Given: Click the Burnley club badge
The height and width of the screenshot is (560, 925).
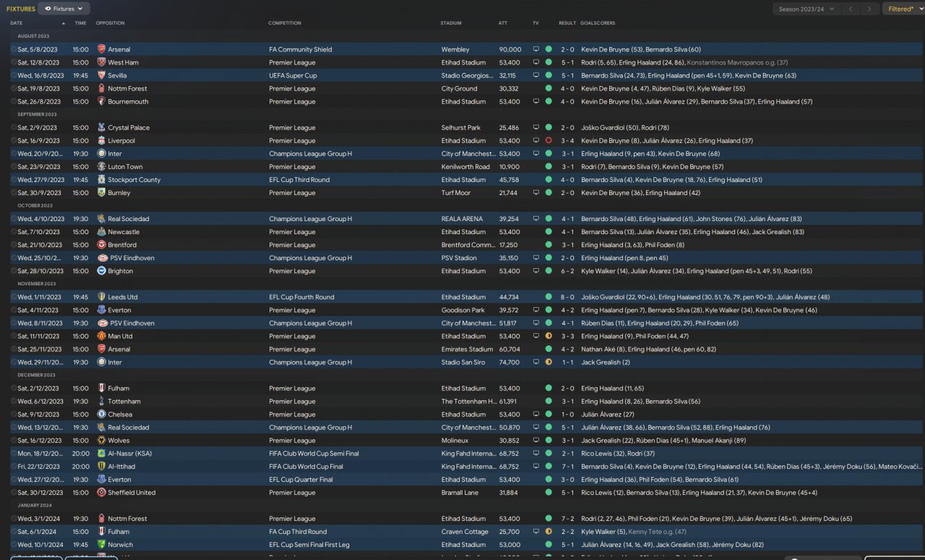Looking at the screenshot, I should (x=101, y=193).
